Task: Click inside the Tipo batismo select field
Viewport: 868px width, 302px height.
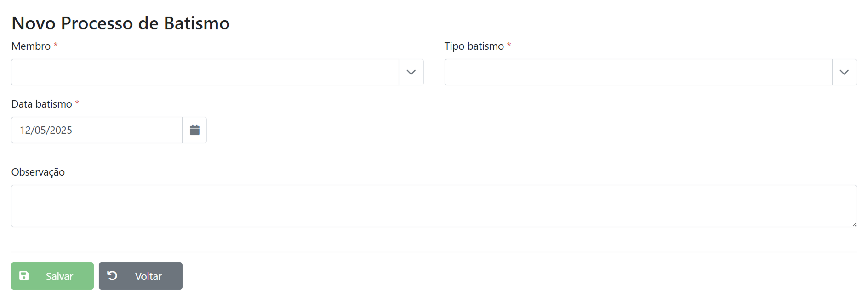Action: point(638,72)
